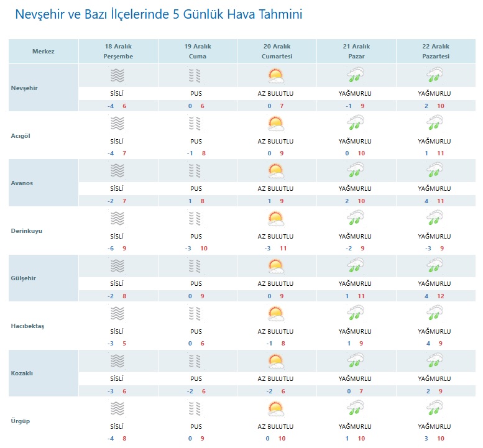Click Hacıbektaş fog icon for Perşembe
Screen dimensions: 483x448
click(x=117, y=314)
